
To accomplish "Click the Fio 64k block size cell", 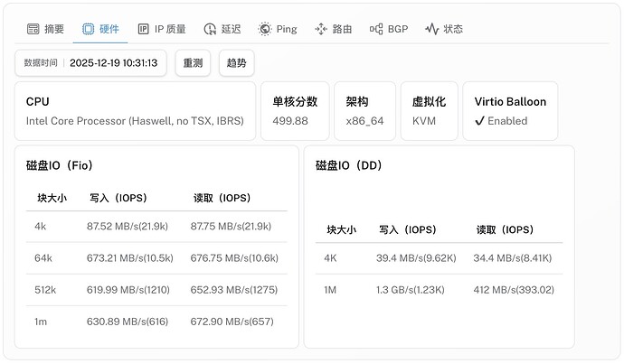I will tap(43, 258).
